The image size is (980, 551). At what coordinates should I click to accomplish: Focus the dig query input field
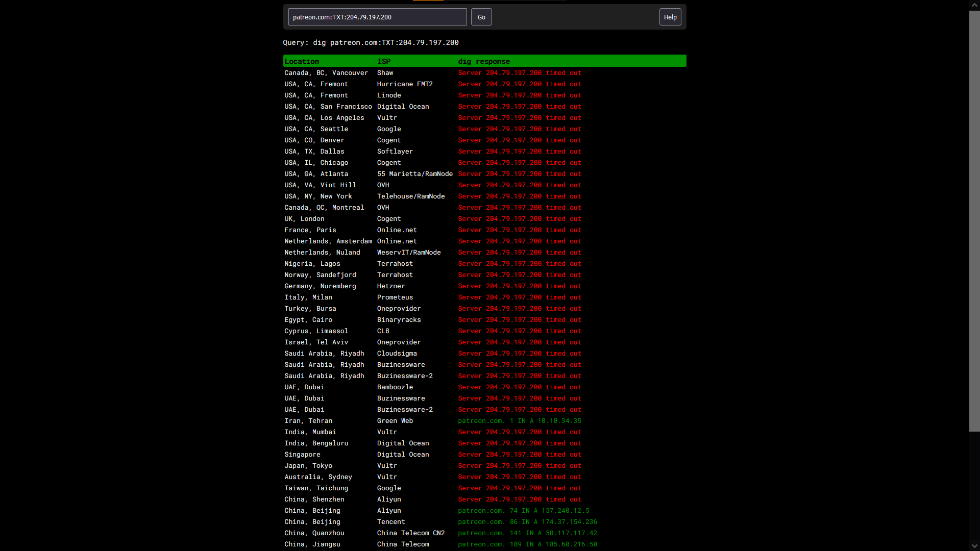(377, 17)
